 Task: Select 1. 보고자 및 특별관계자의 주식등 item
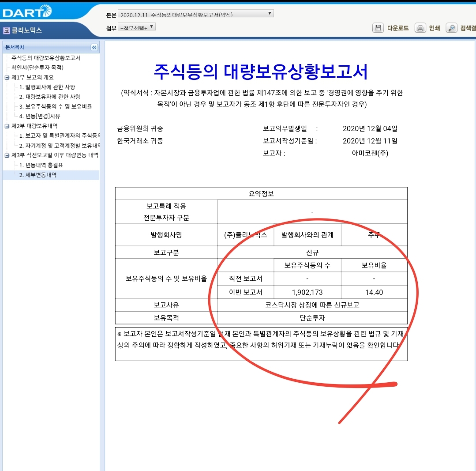[x=60, y=136]
